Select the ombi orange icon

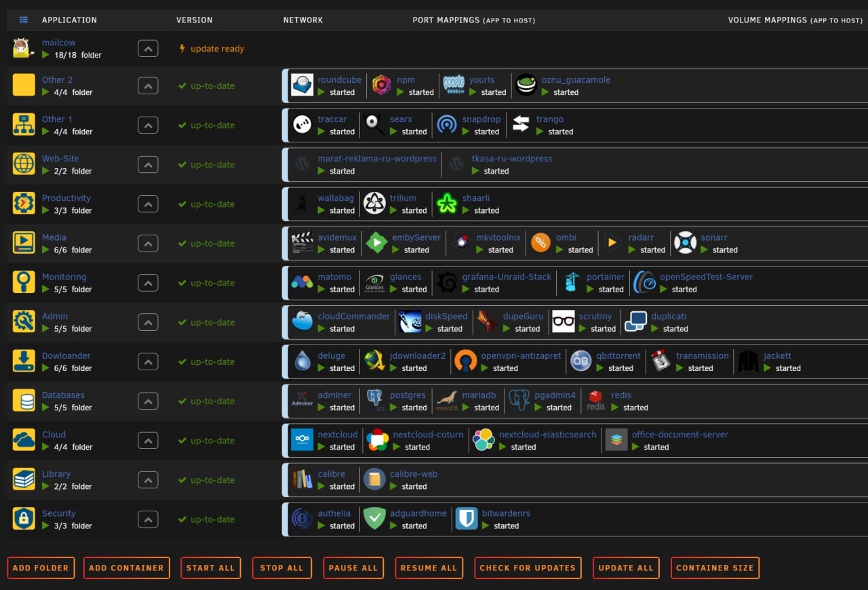[540, 243]
